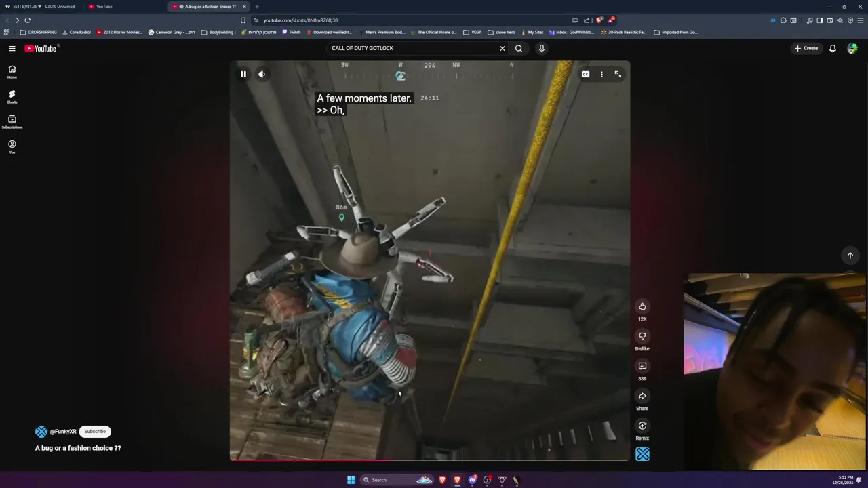
Task: Go back in browser history
Action: [7, 20]
